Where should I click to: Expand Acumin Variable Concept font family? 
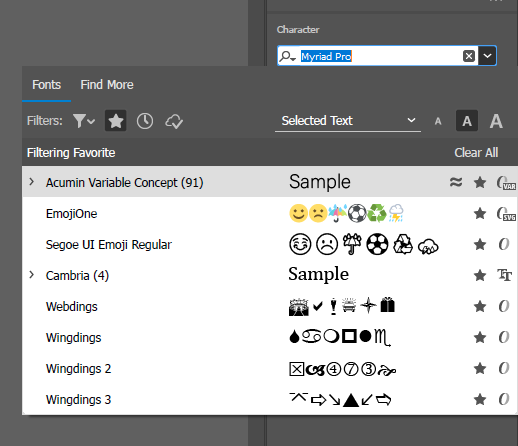(32, 182)
